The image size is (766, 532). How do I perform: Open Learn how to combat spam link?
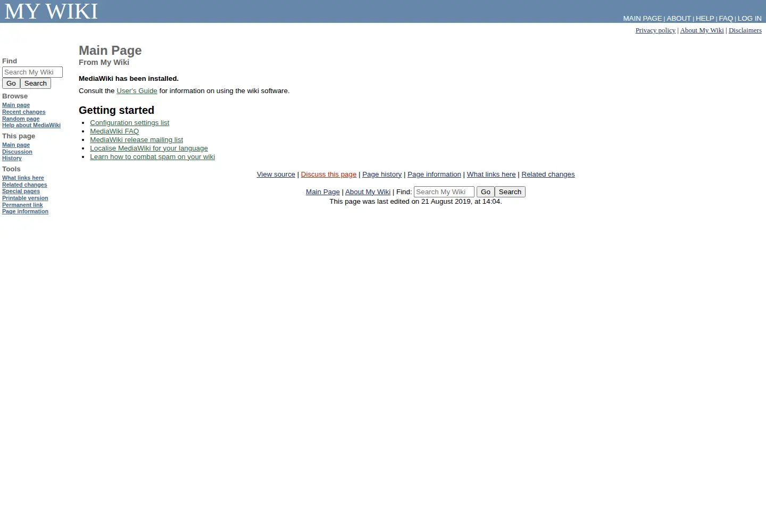(152, 157)
